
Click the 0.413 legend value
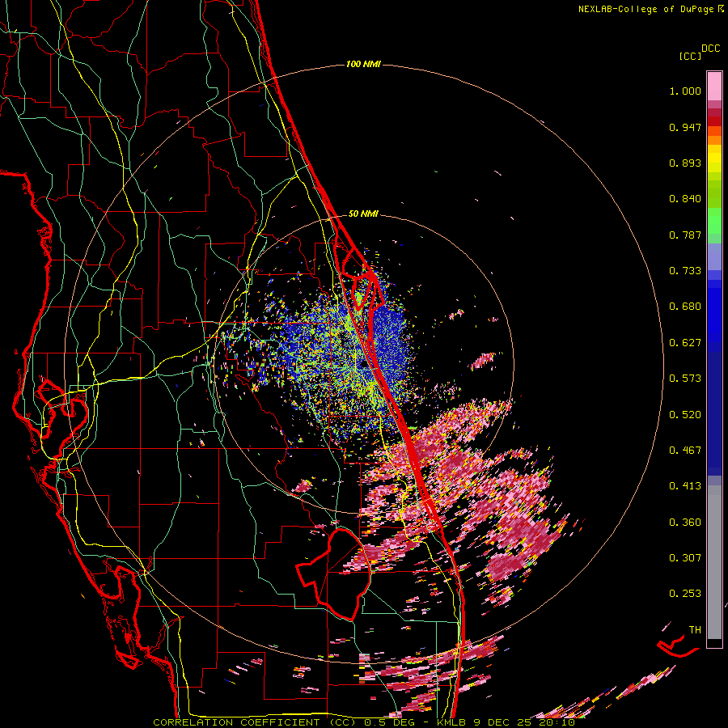click(685, 486)
